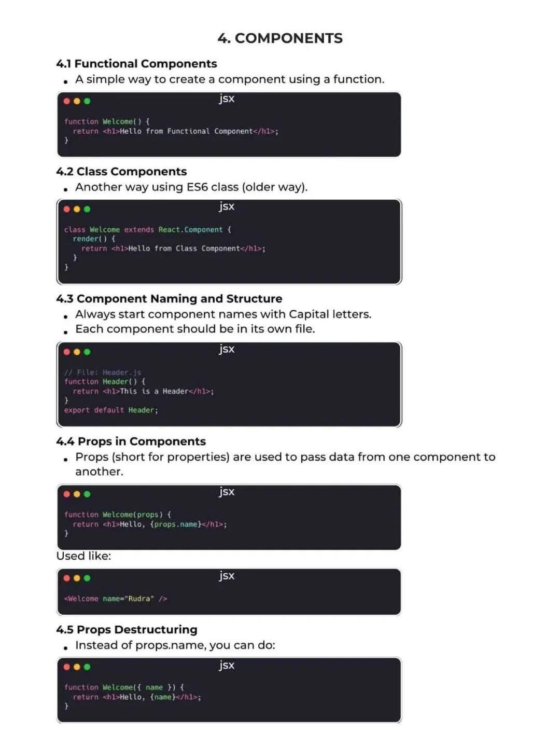The image size is (560, 747).
Task: Click yellow dot in Props Destructuring code block
Action: click(77, 667)
